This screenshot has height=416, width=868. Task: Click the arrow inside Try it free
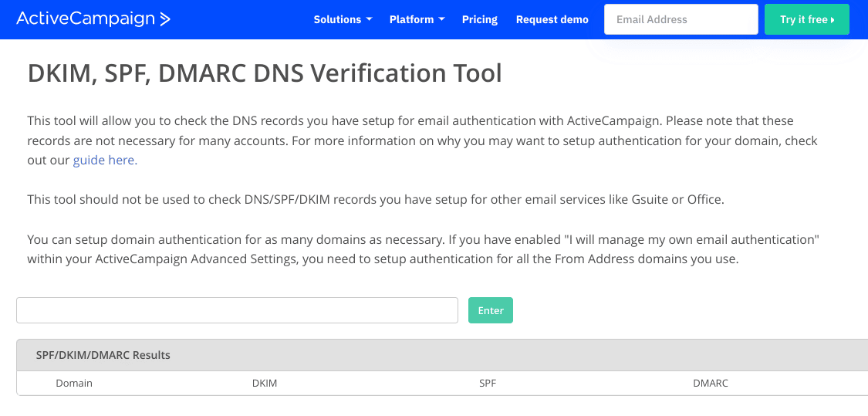(x=833, y=20)
